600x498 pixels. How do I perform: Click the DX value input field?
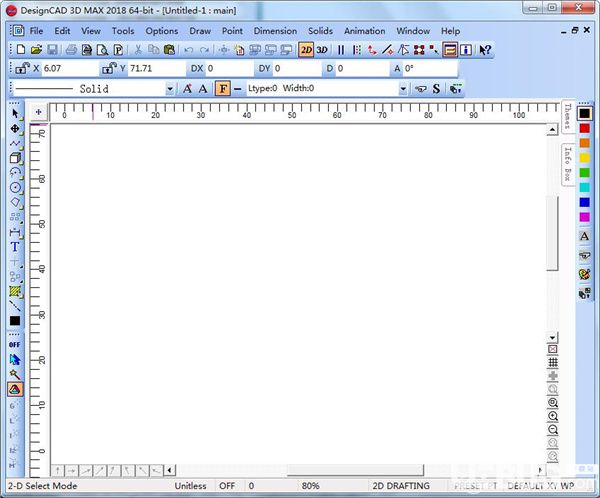(x=229, y=69)
